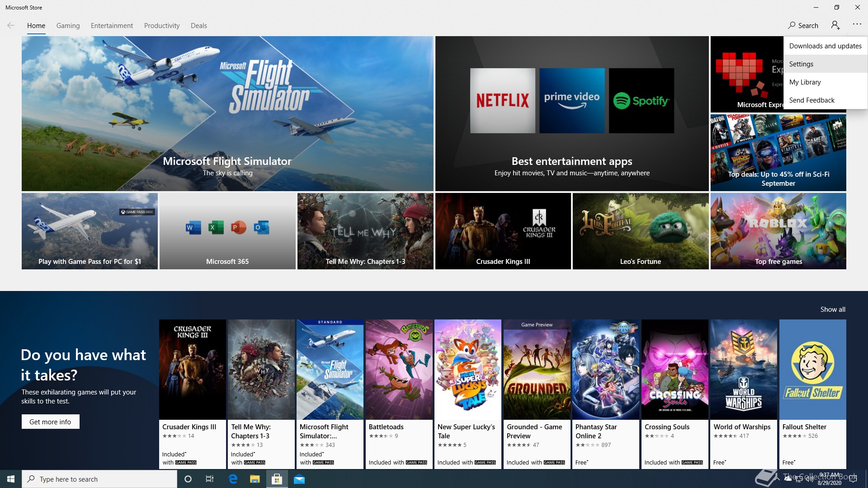Select Crossing Souls game card
Image resolution: width=868 pixels, height=488 pixels.
click(x=675, y=394)
